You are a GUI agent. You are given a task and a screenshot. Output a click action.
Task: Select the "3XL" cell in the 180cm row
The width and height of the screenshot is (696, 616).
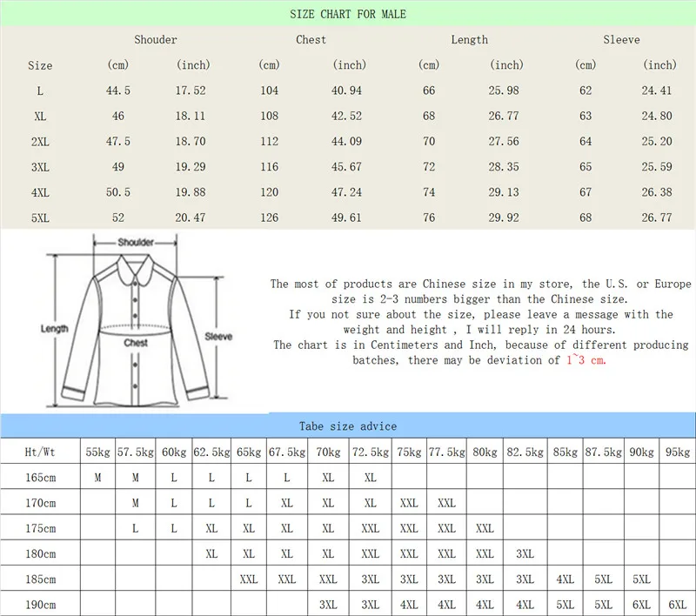pyautogui.click(x=525, y=554)
